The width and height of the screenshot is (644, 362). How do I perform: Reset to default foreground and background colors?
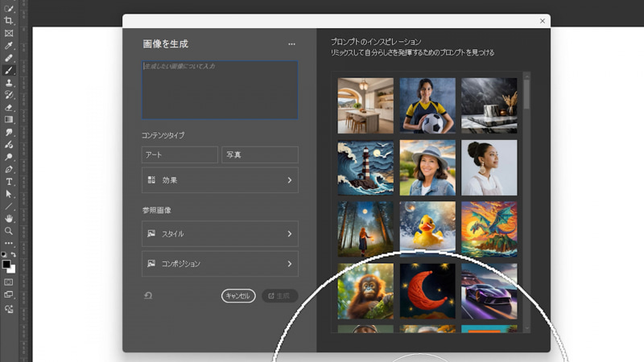click(x=4, y=254)
